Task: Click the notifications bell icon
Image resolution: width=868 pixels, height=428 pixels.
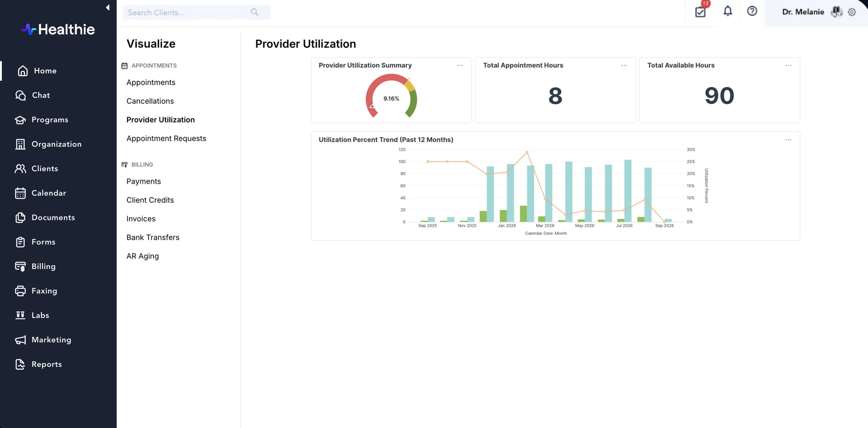Action: coord(728,11)
